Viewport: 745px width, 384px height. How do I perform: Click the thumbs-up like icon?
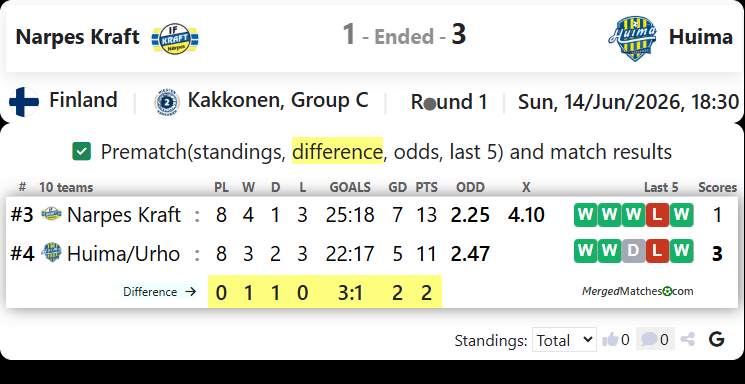click(x=610, y=339)
